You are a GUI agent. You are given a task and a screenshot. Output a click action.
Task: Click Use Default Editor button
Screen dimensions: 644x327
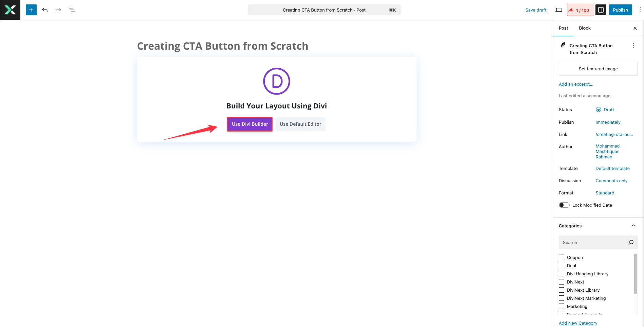point(300,124)
